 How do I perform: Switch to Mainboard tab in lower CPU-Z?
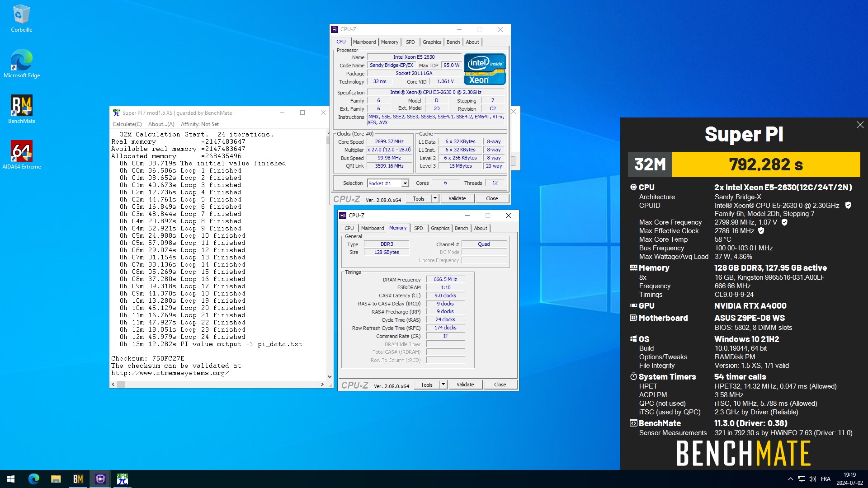pos(373,228)
